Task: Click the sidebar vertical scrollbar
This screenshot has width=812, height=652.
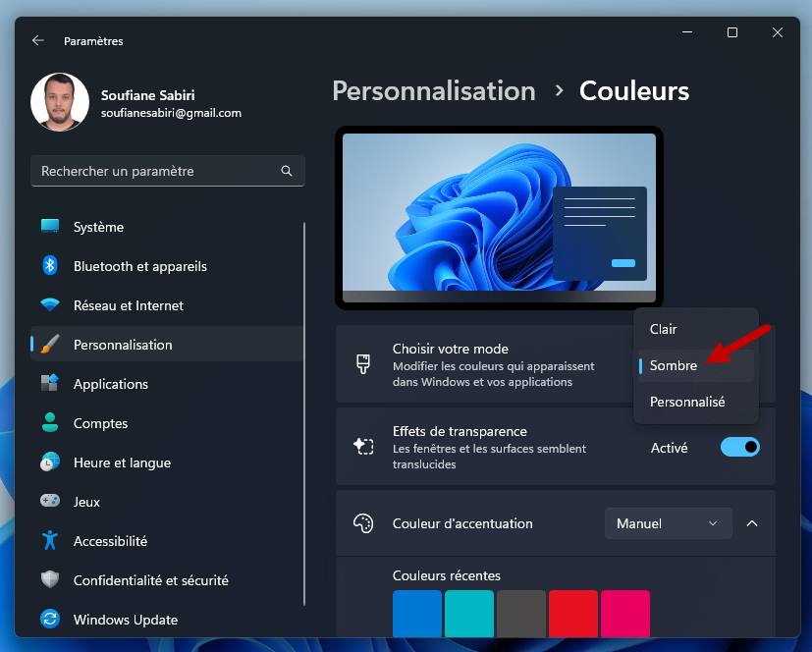Action: [x=304, y=413]
